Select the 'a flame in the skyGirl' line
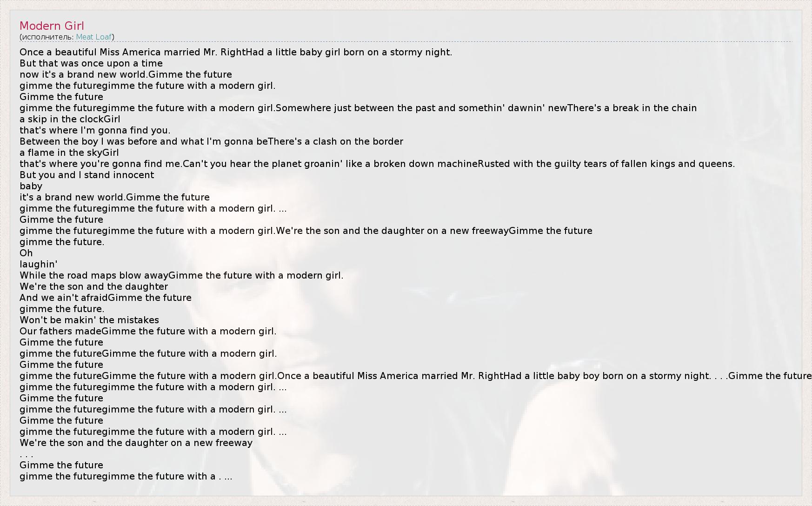The image size is (812, 506). click(69, 153)
